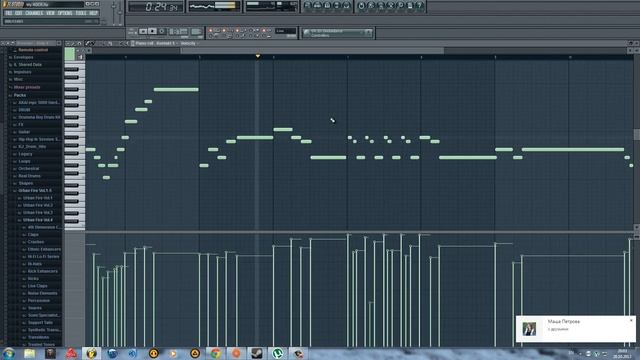
Task: Collapse the Urban Fire Vol.4 folder
Action: [x=38, y=220]
